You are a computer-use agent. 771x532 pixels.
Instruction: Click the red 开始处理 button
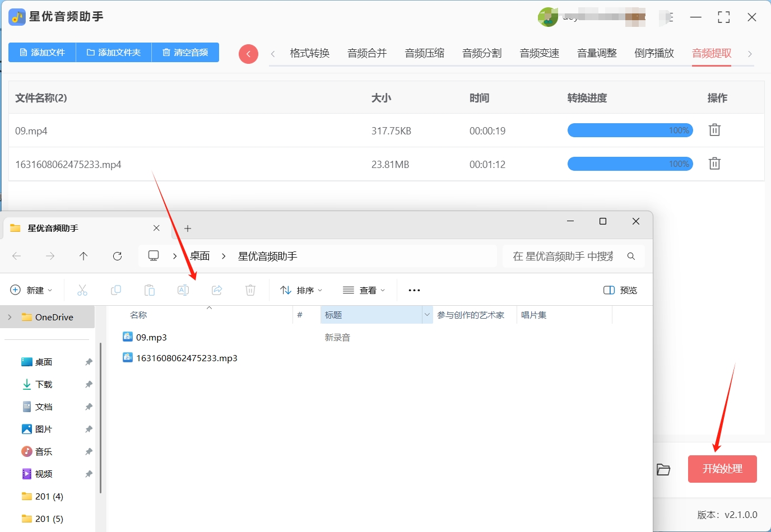click(x=722, y=469)
